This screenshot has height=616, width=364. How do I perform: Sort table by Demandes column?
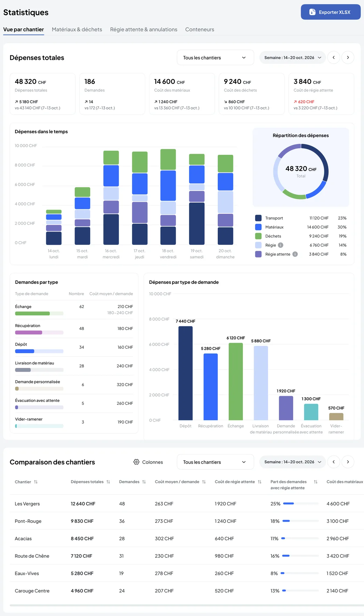click(x=144, y=482)
